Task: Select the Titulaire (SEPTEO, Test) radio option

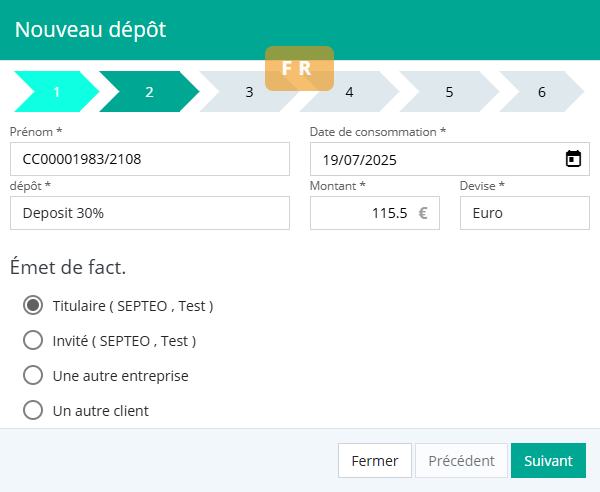Action: pyautogui.click(x=33, y=306)
